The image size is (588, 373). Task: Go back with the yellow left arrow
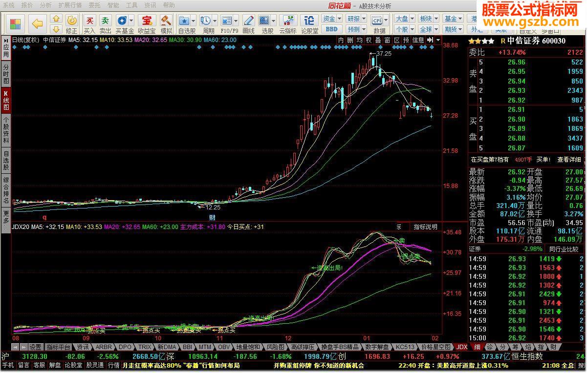[38, 23]
